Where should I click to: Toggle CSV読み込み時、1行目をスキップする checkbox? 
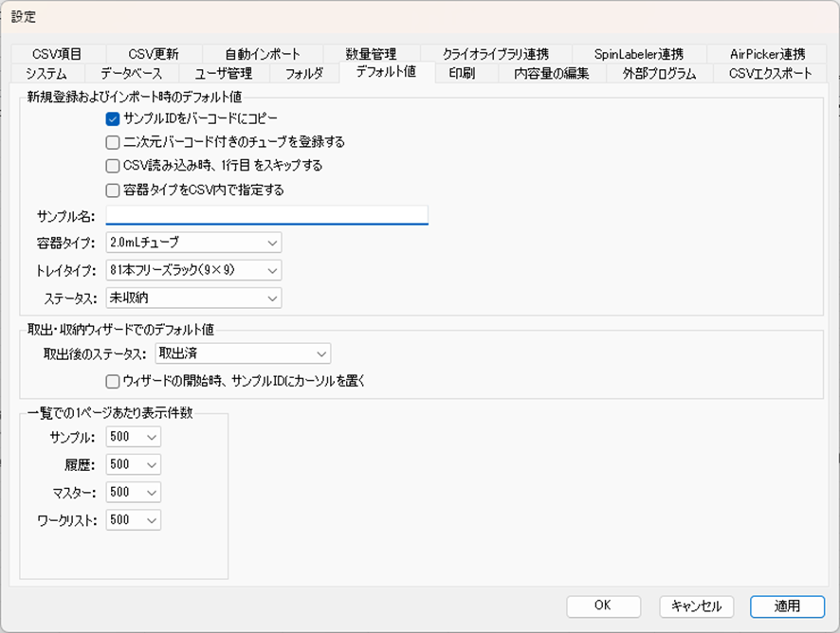tap(114, 166)
